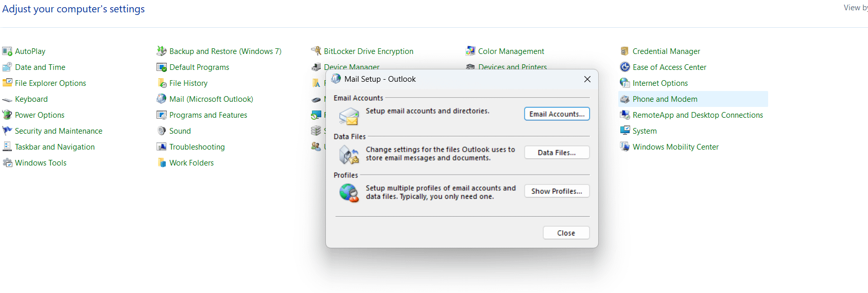Open Internet Options link
868x293 pixels.
[660, 83]
